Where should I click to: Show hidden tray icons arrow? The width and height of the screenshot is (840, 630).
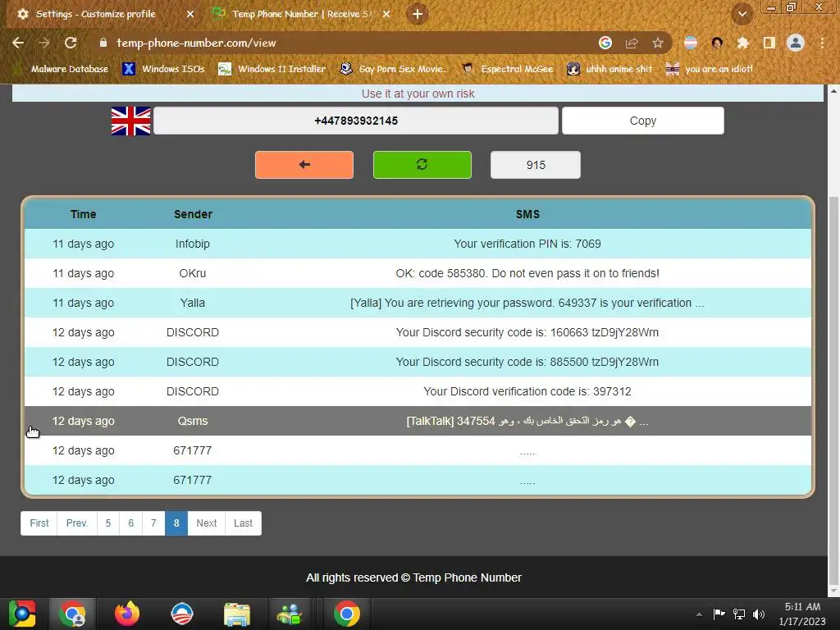699,614
